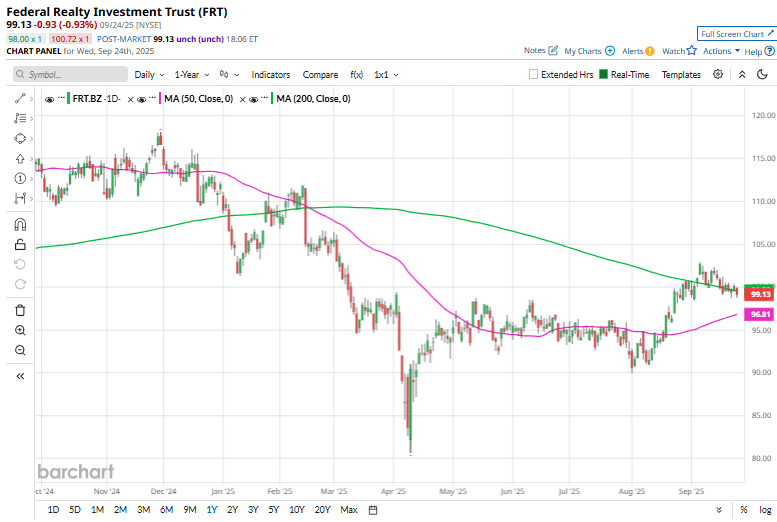
Task: Select the 5Y time range
Action: click(274, 510)
